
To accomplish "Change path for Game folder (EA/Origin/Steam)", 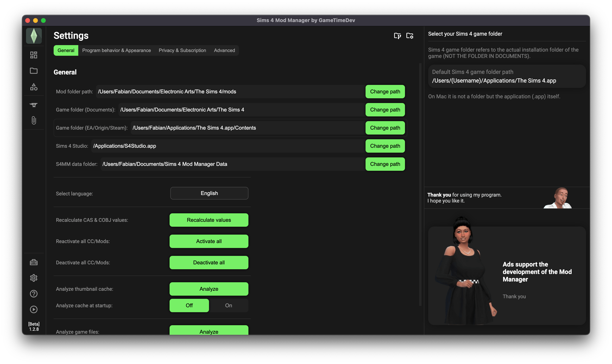I will [385, 128].
